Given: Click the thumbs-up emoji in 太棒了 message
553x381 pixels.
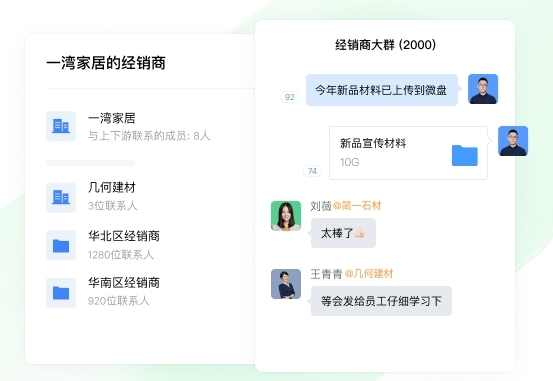Looking at the screenshot, I should coord(360,233).
